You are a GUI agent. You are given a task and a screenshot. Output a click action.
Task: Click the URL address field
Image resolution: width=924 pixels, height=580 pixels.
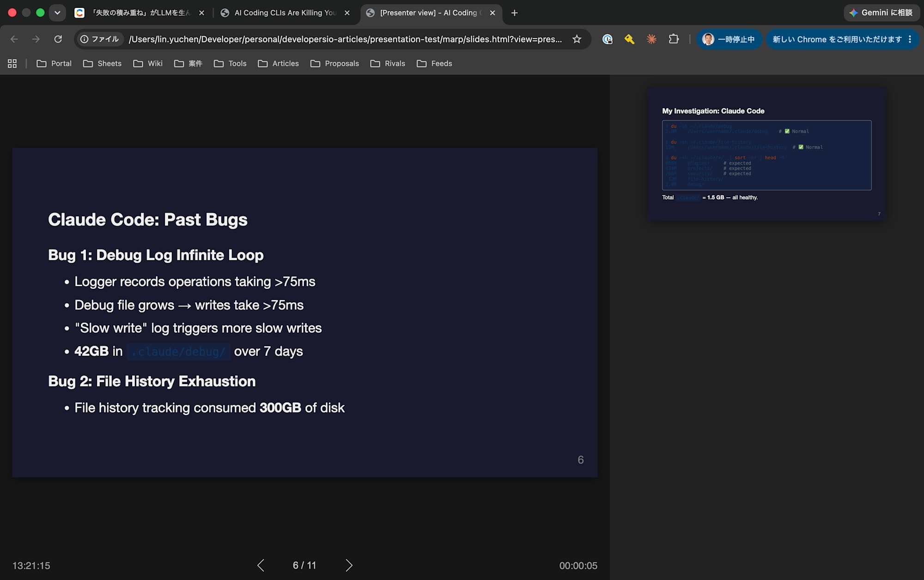[345, 39]
